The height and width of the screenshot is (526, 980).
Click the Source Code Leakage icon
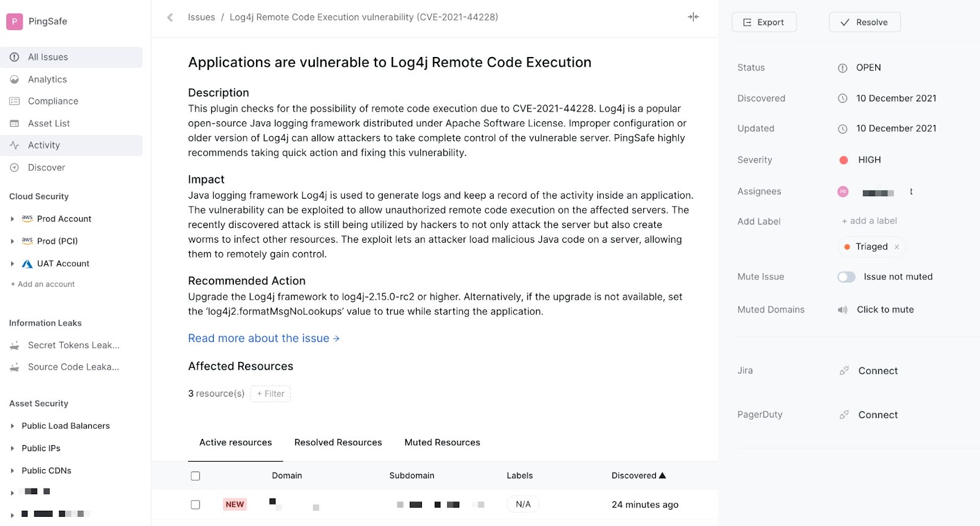click(15, 368)
